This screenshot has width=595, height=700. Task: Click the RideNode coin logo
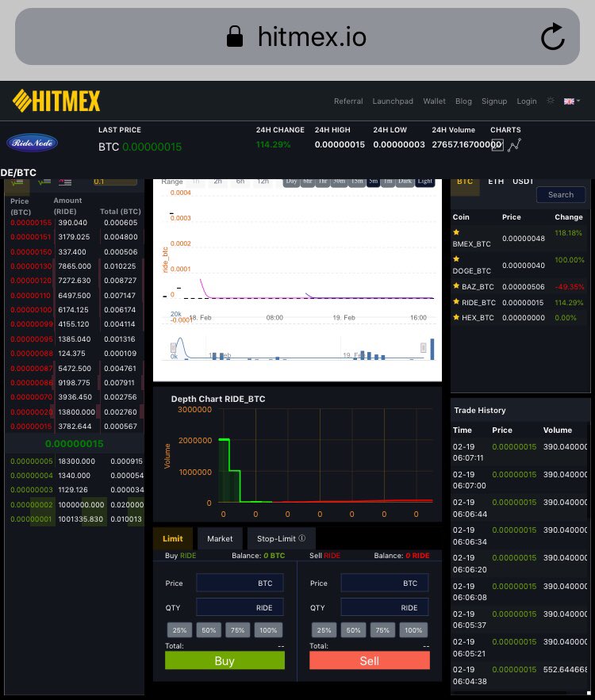(33, 143)
